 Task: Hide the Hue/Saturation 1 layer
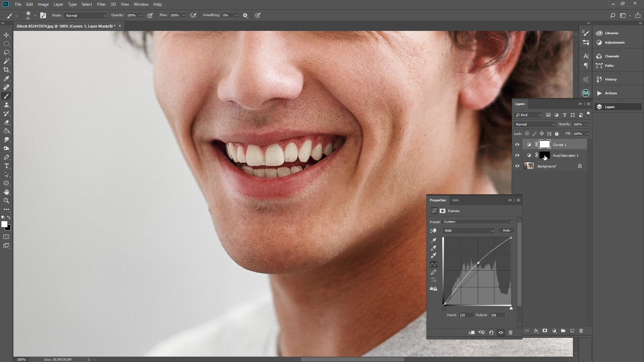(x=517, y=155)
